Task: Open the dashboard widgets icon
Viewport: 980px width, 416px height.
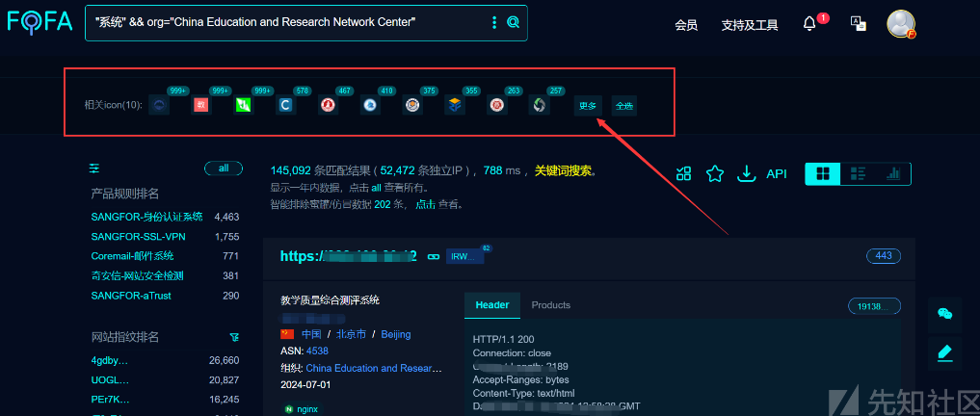Action: click(684, 173)
